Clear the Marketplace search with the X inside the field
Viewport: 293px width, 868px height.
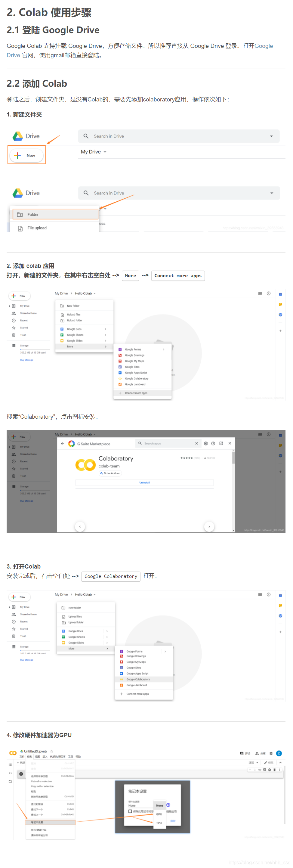(196, 443)
